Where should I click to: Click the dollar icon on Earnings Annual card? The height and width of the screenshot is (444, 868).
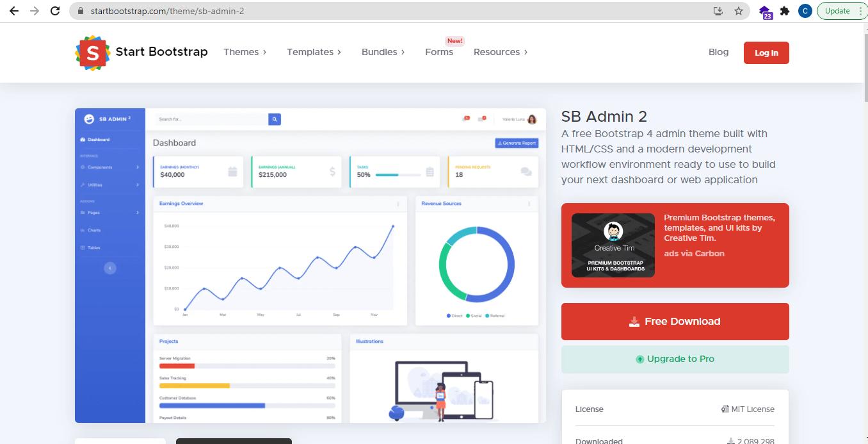(x=332, y=172)
